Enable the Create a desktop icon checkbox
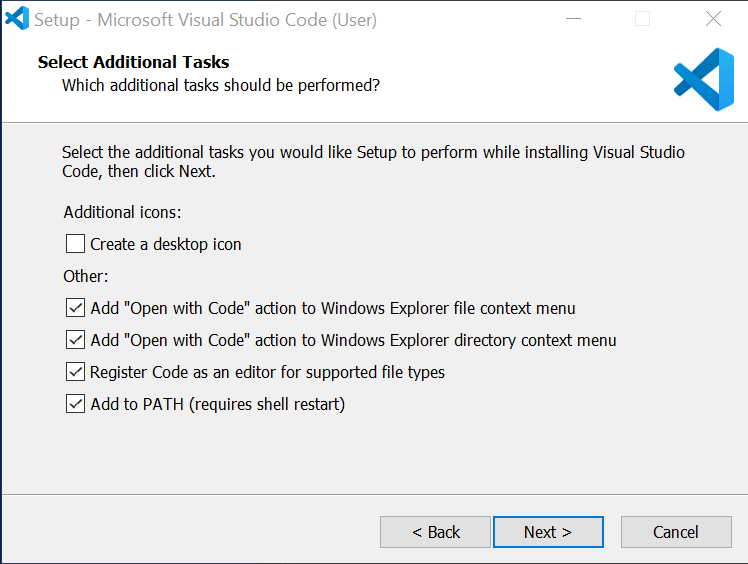 coord(76,244)
